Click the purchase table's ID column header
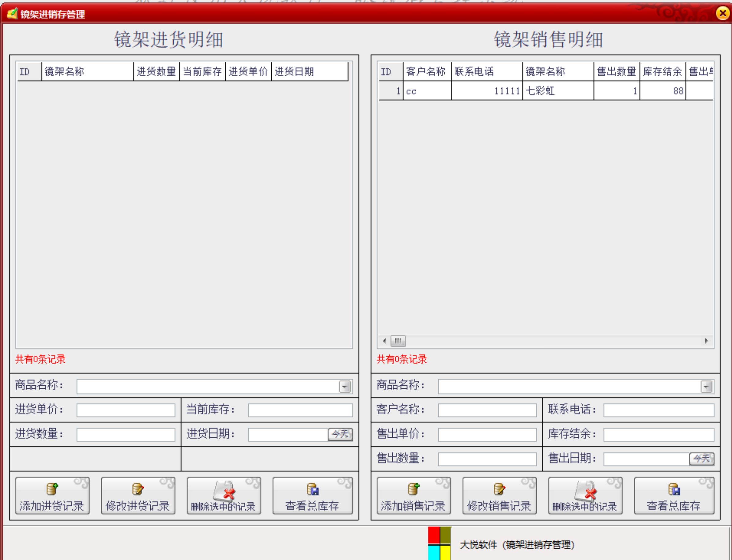The height and width of the screenshot is (560, 732). (x=29, y=71)
